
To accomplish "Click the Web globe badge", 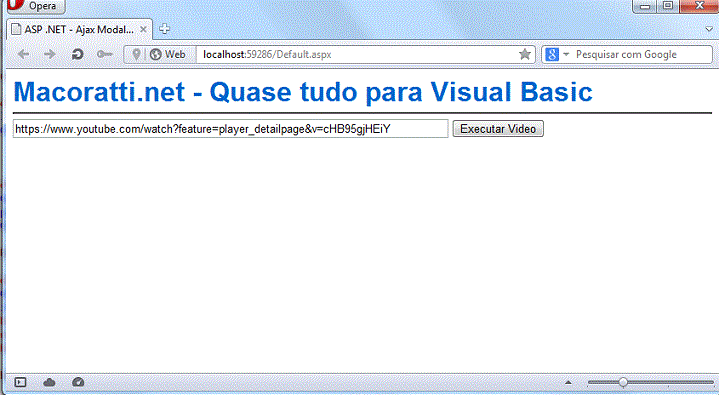I will pos(168,55).
